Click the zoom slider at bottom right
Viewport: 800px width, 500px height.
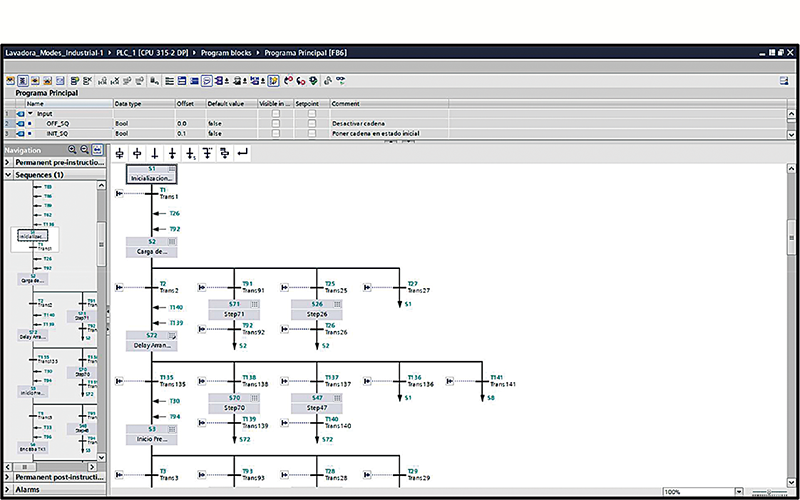click(768, 492)
